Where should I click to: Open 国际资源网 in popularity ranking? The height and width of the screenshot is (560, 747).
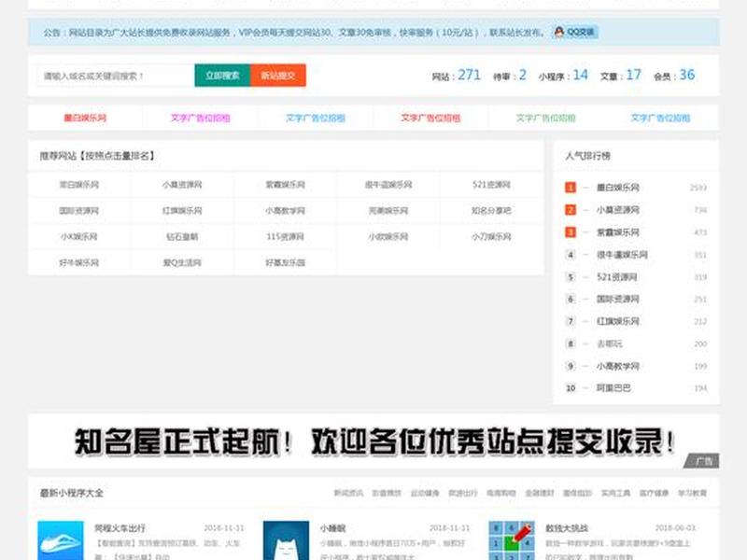pyautogui.click(x=618, y=299)
